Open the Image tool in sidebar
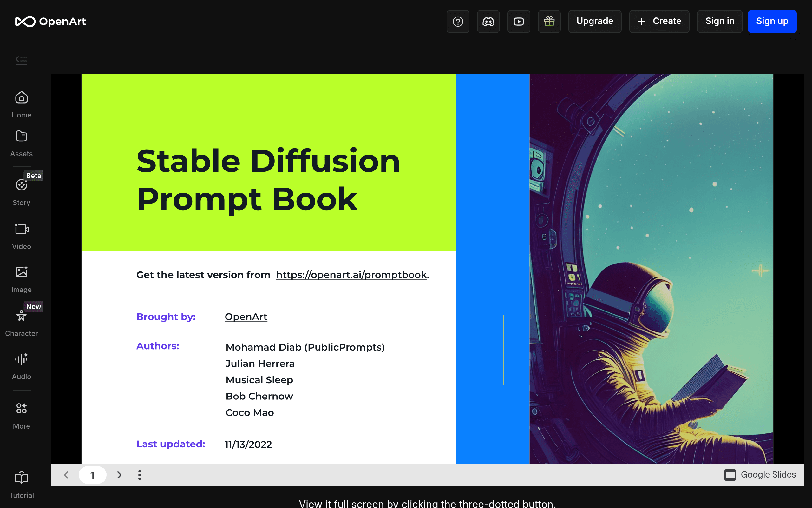The height and width of the screenshot is (508, 812). (22, 279)
